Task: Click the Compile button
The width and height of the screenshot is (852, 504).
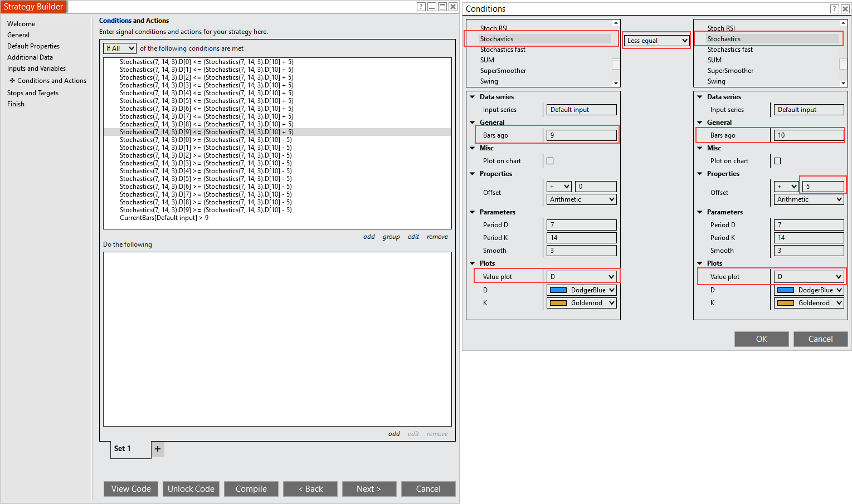Action: (251, 489)
